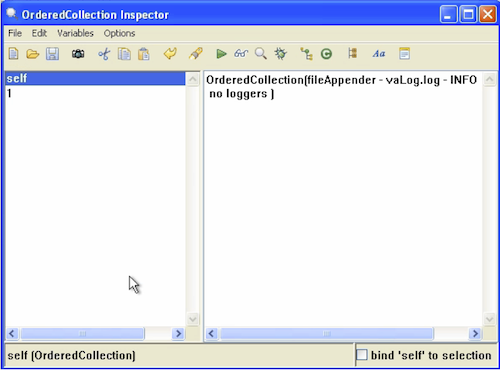Click the glasses Display icon

241,53
